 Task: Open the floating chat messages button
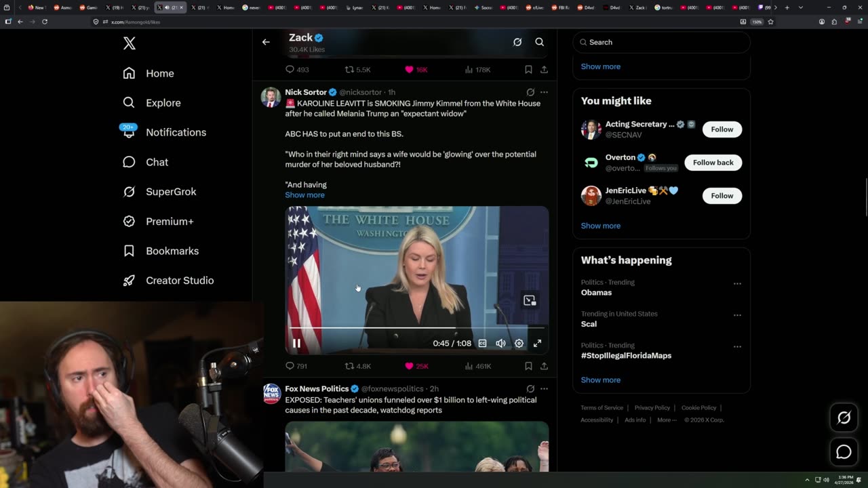point(844,451)
